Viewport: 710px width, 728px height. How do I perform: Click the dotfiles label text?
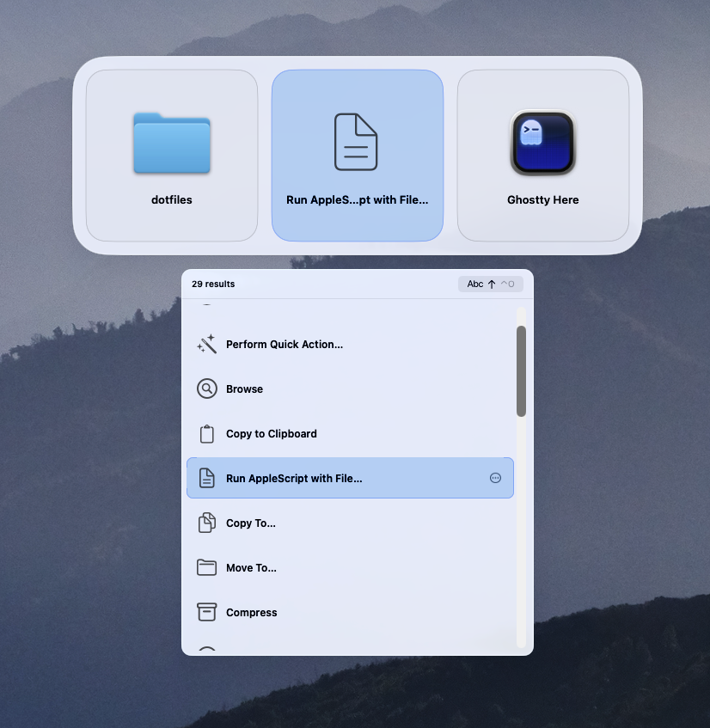[172, 199]
